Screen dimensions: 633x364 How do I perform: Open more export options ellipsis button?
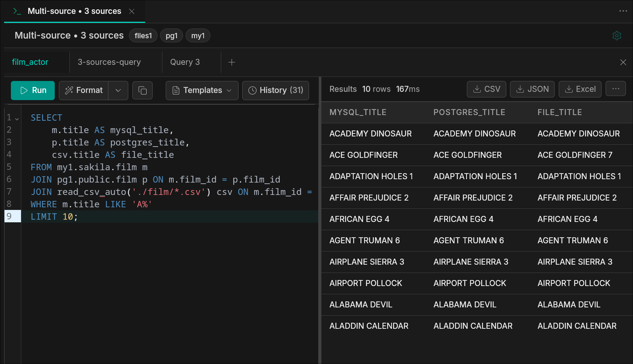point(615,89)
